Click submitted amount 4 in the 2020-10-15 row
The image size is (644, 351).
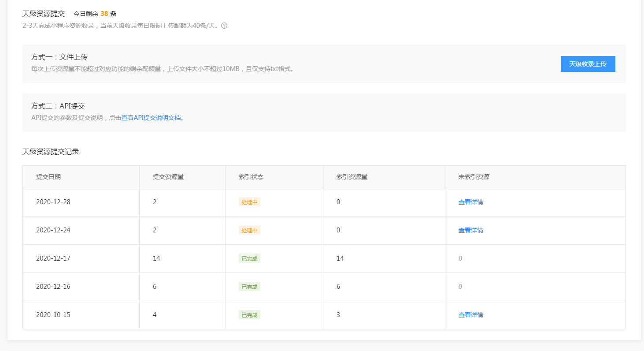pos(155,315)
